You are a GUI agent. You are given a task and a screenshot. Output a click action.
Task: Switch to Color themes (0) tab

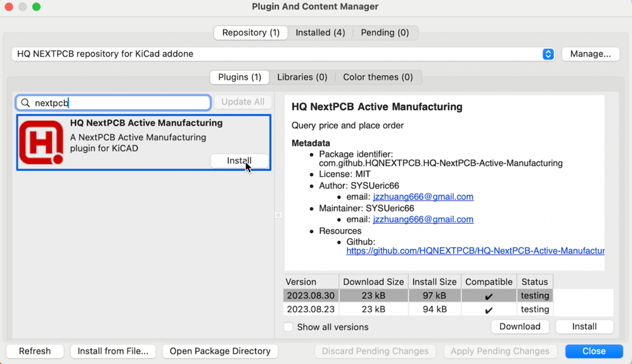coord(378,77)
